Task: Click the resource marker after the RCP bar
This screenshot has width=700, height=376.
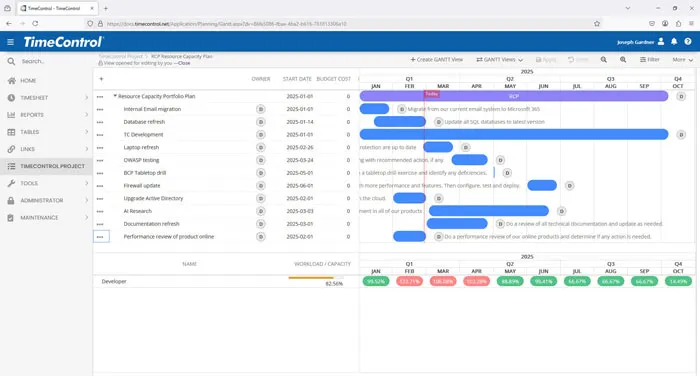Action: (x=681, y=96)
